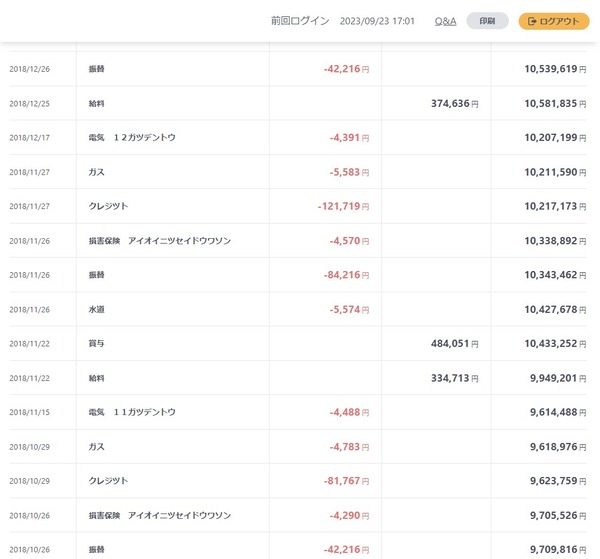The width and height of the screenshot is (600, 559).
Task: Click the 2018/11/15 date cell
Action: pos(29,412)
